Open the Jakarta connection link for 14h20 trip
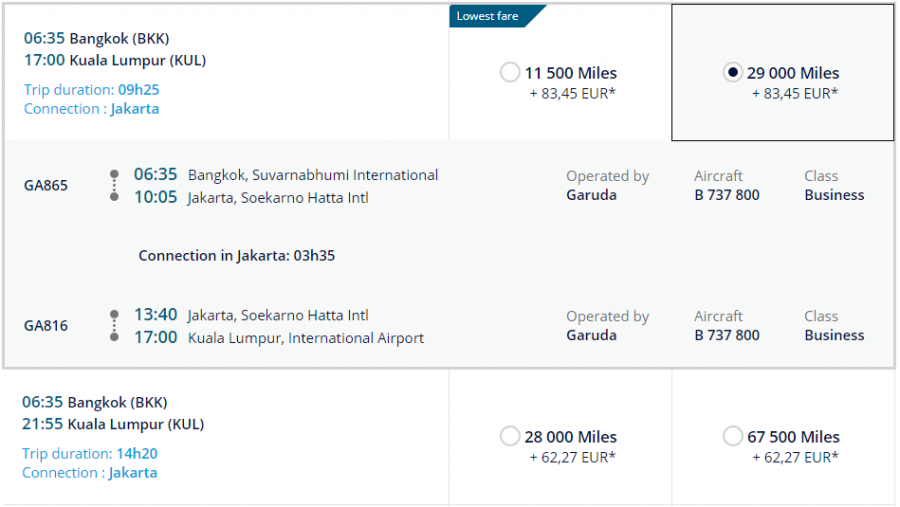This screenshot has height=507, width=900. [x=133, y=472]
